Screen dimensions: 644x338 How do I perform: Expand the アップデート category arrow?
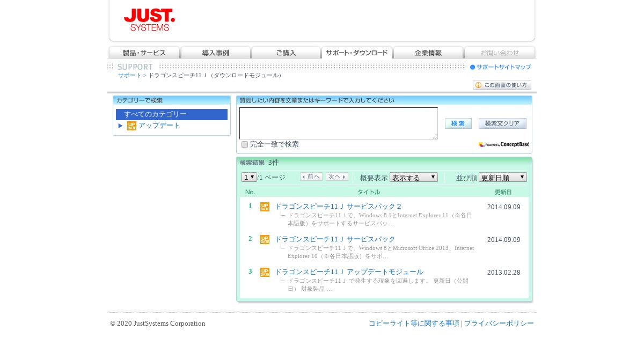(121, 126)
